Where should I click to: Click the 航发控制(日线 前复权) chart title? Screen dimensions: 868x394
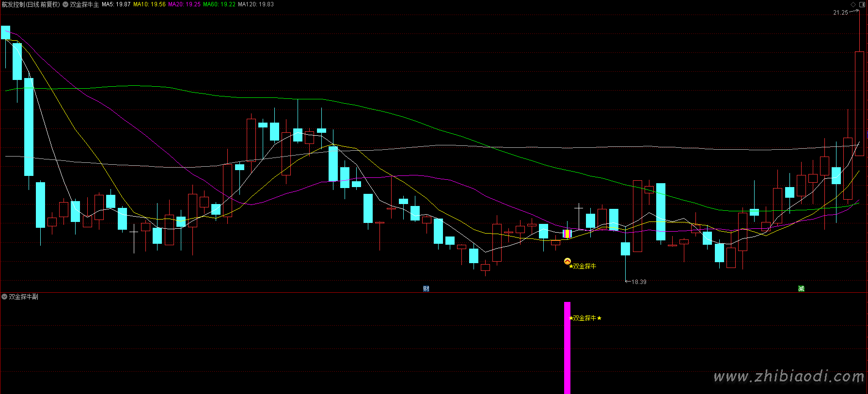[31, 4]
